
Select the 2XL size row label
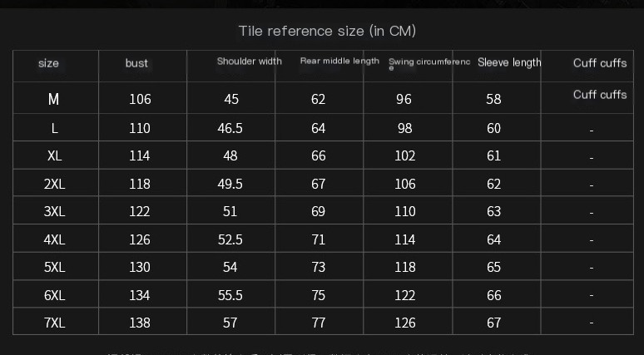55,185
